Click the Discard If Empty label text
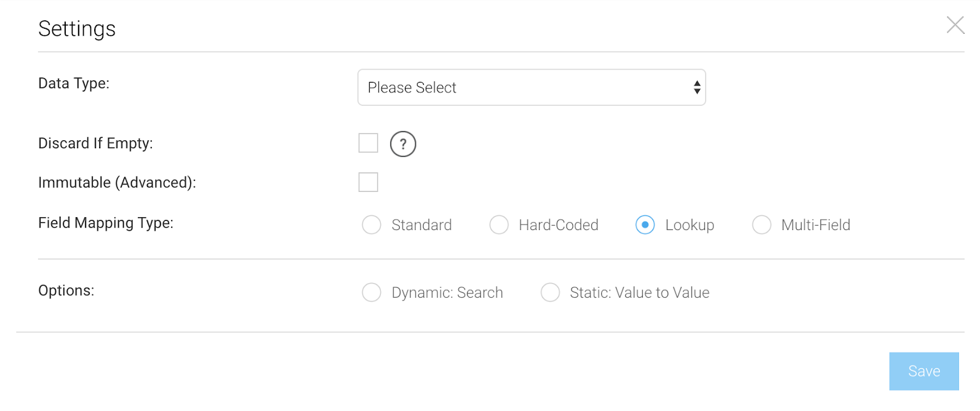Image resolution: width=980 pixels, height=411 pixels. (95, 143)
